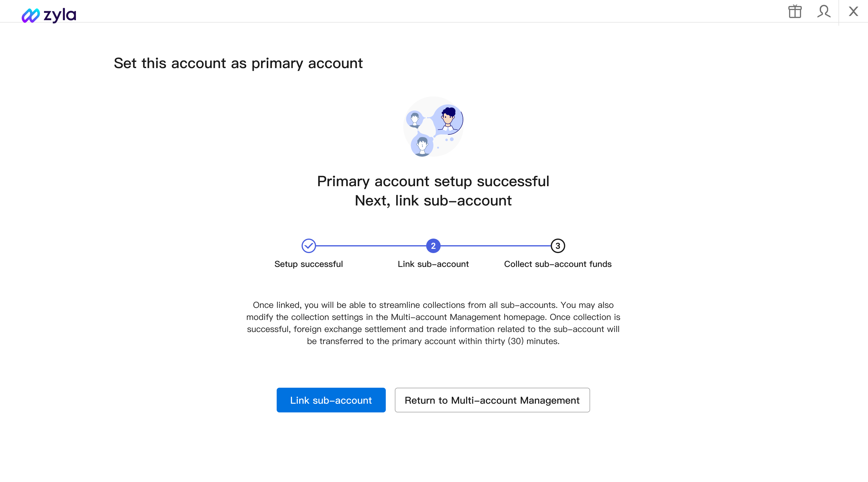Open the gift rewards icon
The image size is (868, 482).
click(x=795, y=11)
